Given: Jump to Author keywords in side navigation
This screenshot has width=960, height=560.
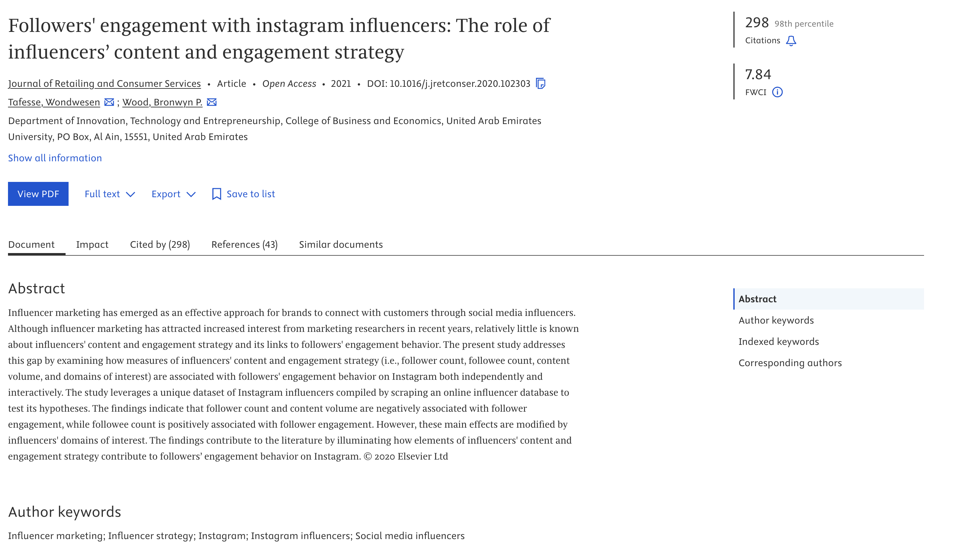Looking at the screenshot, I should 776,320.
